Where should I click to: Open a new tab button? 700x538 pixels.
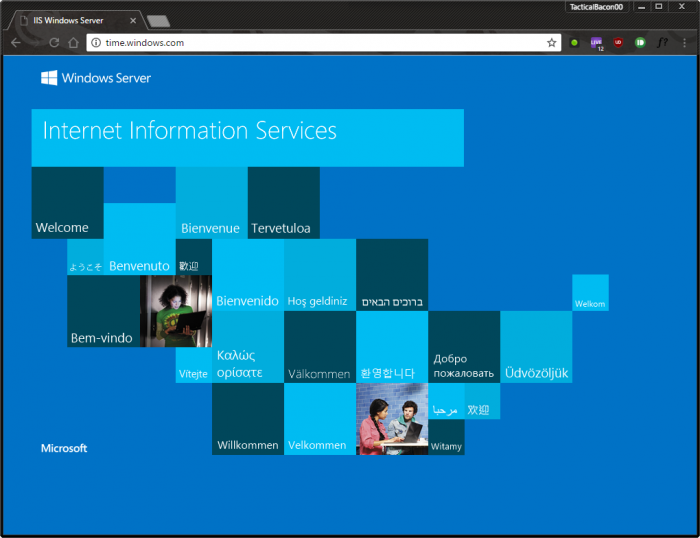click(x=158, y=21)
